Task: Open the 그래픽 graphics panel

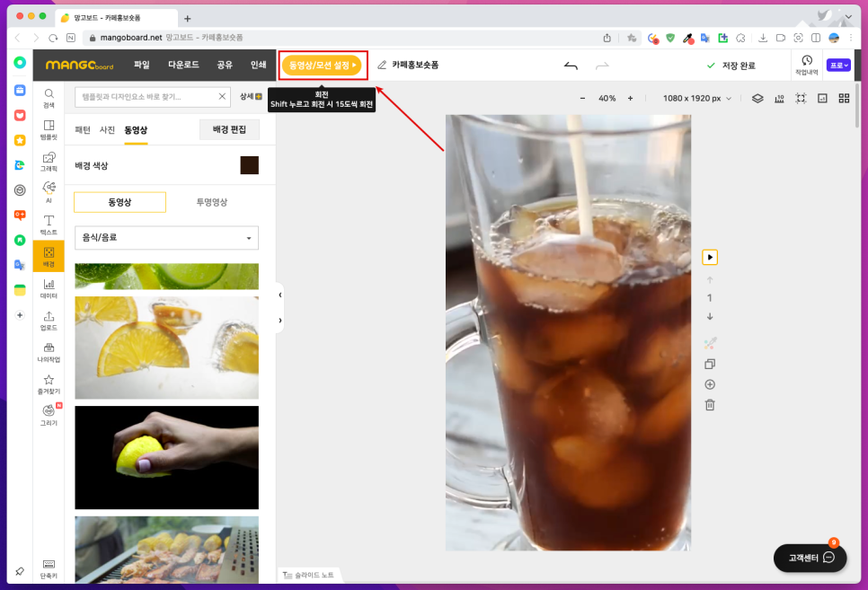Action: coord(49,161)
